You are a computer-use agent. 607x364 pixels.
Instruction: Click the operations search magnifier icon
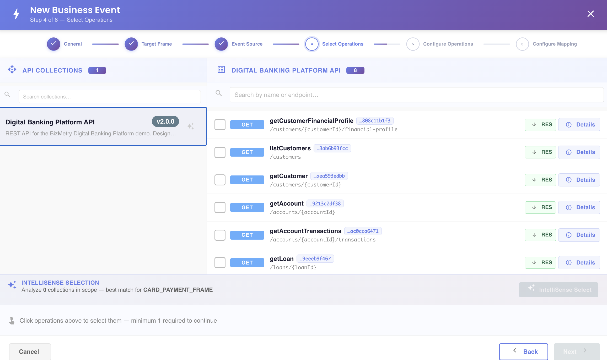click(219, 93)
